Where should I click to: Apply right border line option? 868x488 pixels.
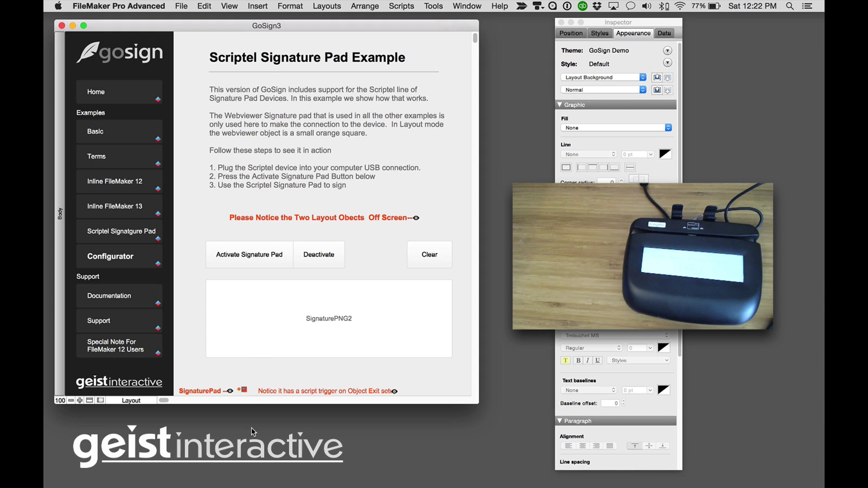pyautogui.click(x=604, y=167)
